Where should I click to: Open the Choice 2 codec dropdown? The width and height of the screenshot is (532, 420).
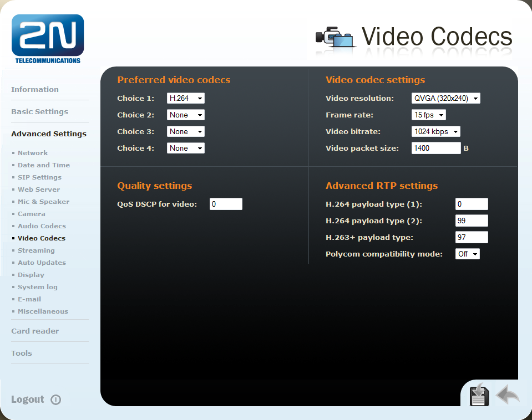click(x=185, y=115)
